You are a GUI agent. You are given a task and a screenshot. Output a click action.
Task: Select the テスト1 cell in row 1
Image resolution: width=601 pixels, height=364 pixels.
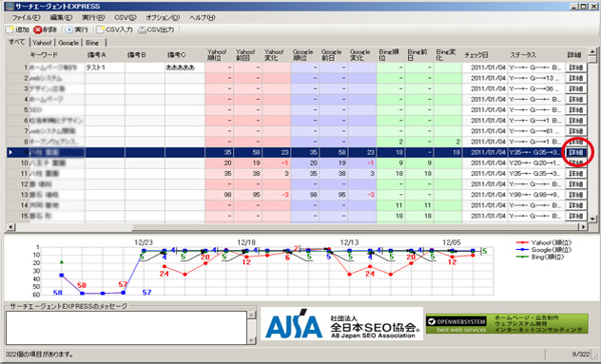coord(105,67)
